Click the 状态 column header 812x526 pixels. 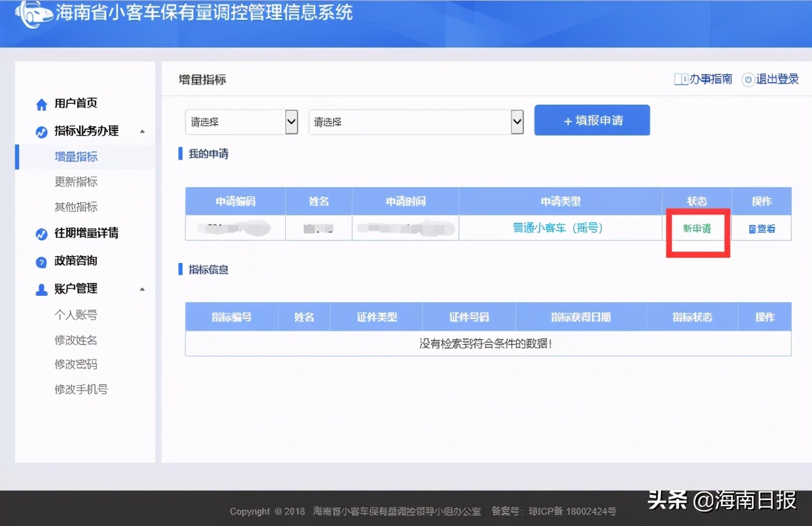point(697,201)
